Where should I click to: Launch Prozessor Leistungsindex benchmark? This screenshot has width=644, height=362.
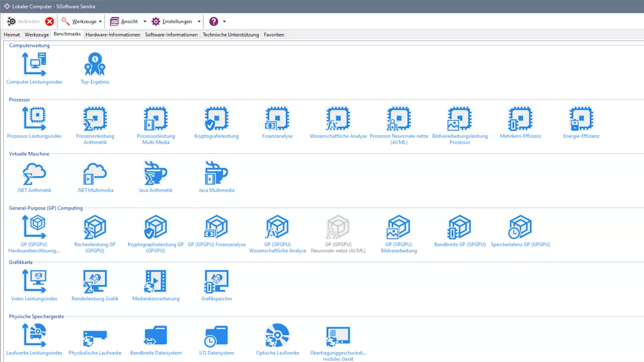pos(34,123)
